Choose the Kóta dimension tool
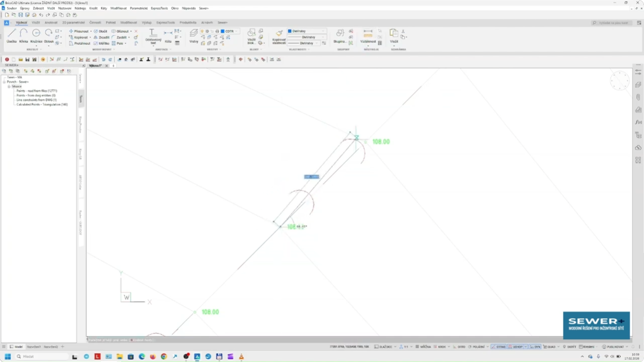This screenshot has height=362, width=644. (168, 36)
